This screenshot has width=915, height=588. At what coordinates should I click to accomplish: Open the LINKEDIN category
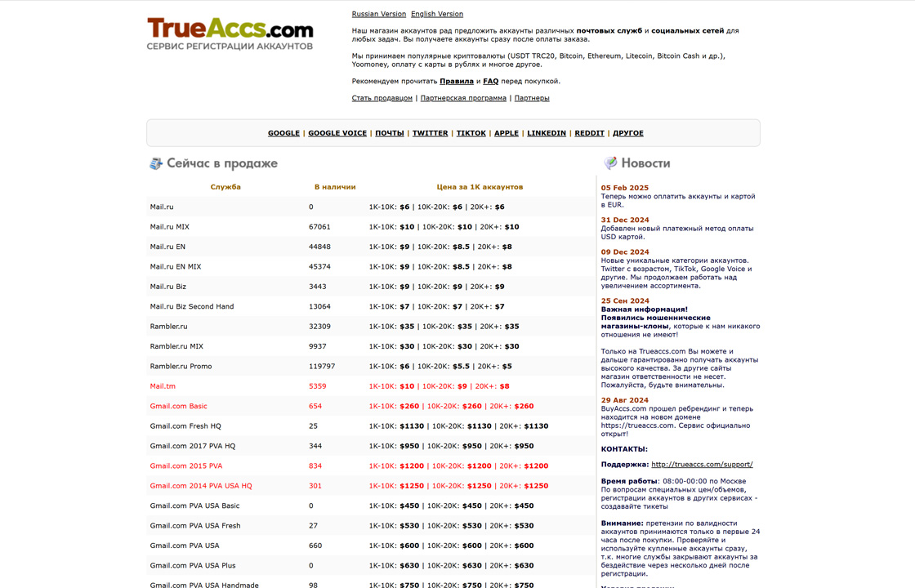tap(547, 133)
